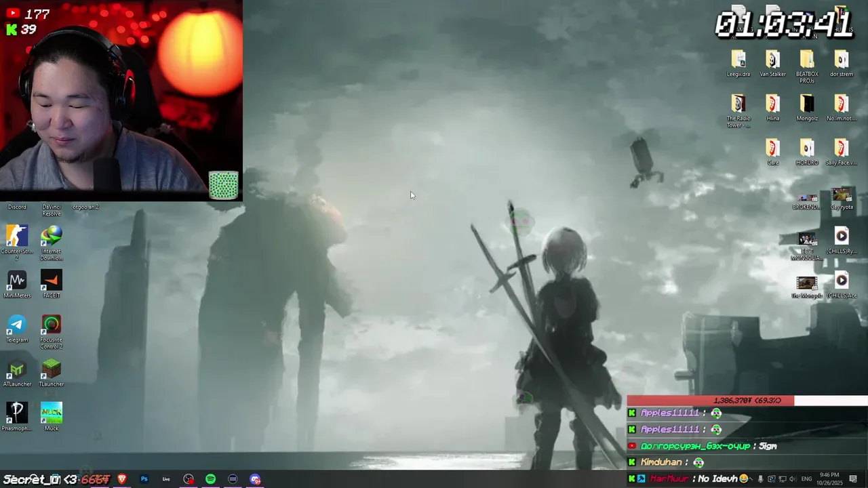Select the Hiina folder
The height and width of the screenshot is (488, 868).
772,108
